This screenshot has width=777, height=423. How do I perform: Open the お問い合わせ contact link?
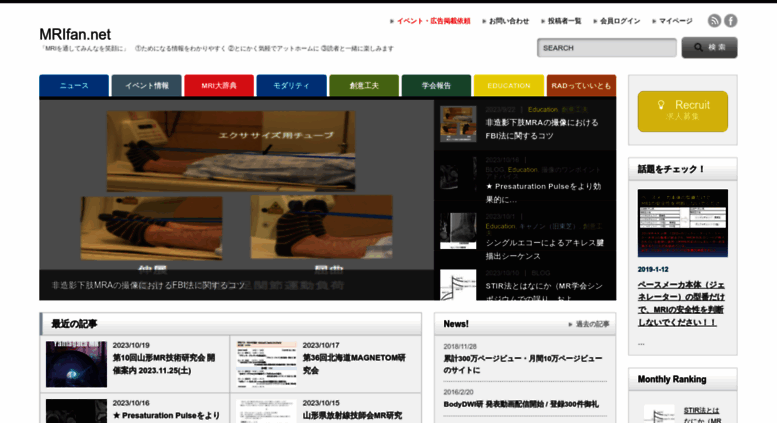(509, 21)
